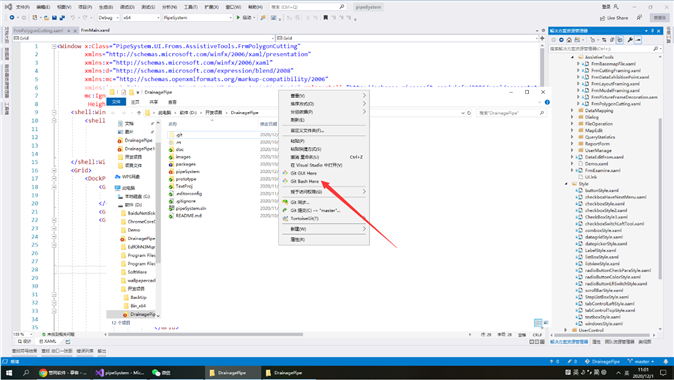Screen dimensions: 674x380
Task: Select buttonStyle.xaml in Solution Explorer
Action: (601, 190)
